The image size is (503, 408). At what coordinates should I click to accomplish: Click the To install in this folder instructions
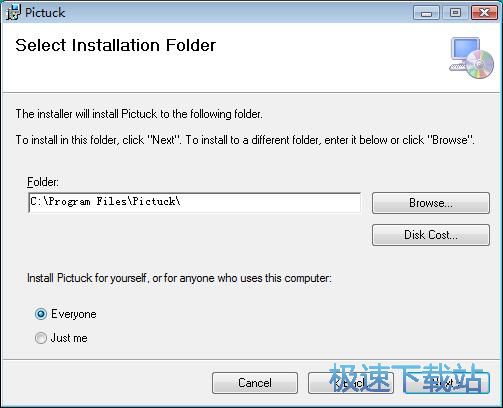coord(245,140)
